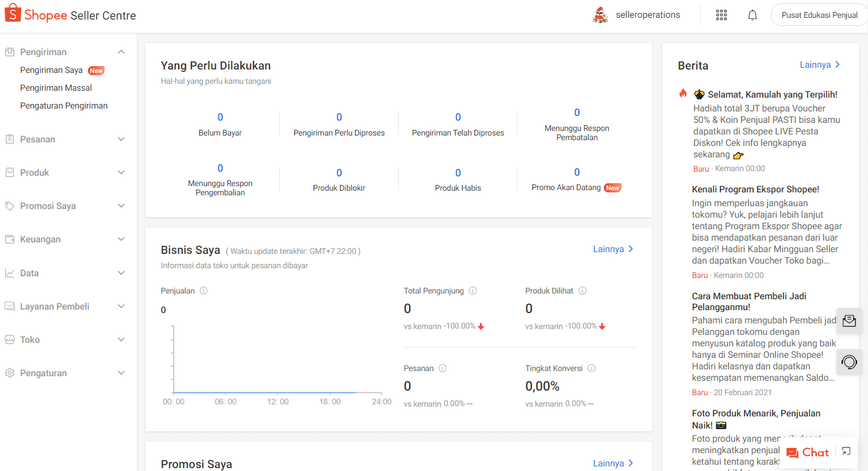Click the Shopee logo icon
This screenshot has width=868, height=471.
point(13,13)
